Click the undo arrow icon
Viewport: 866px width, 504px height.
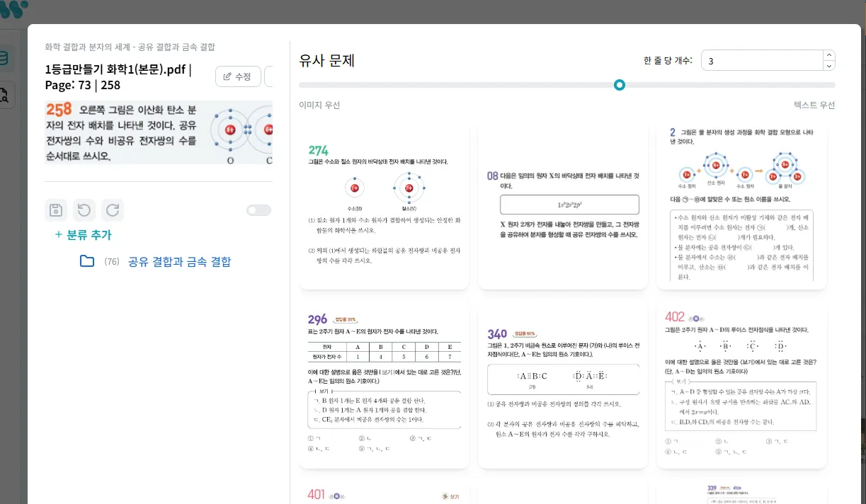click(x=84, y=210)
